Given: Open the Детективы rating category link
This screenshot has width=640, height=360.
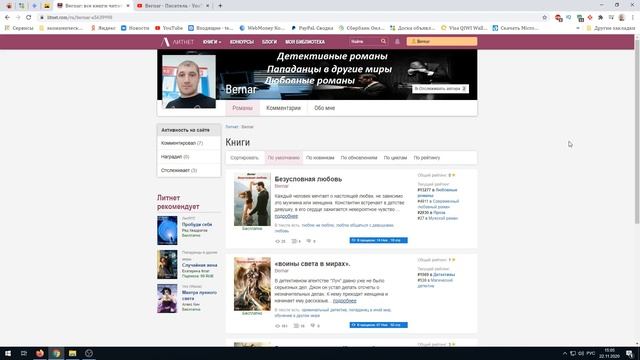Looking at the screenshot, I should (x=444, y=275).
